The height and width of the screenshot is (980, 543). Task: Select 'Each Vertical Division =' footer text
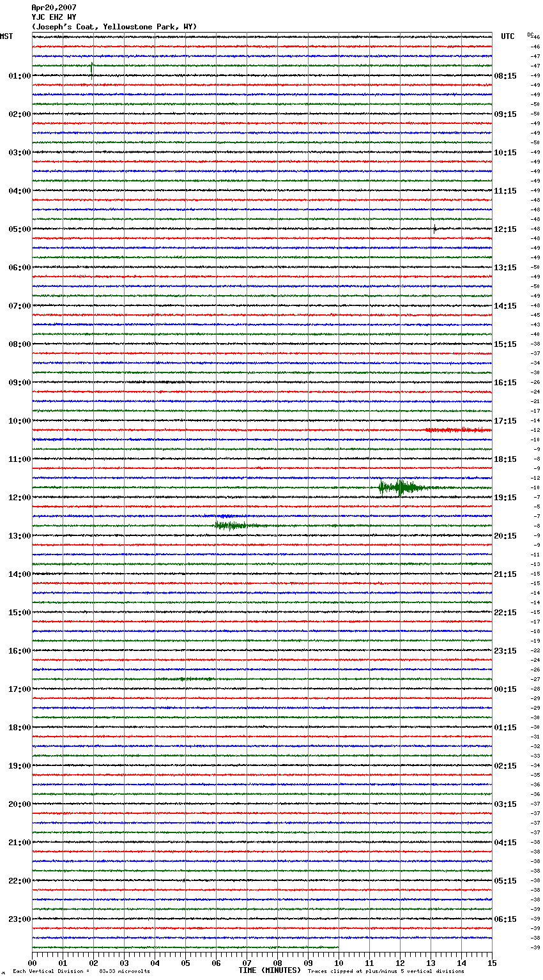pyautogui.click(x=51, y=971)
